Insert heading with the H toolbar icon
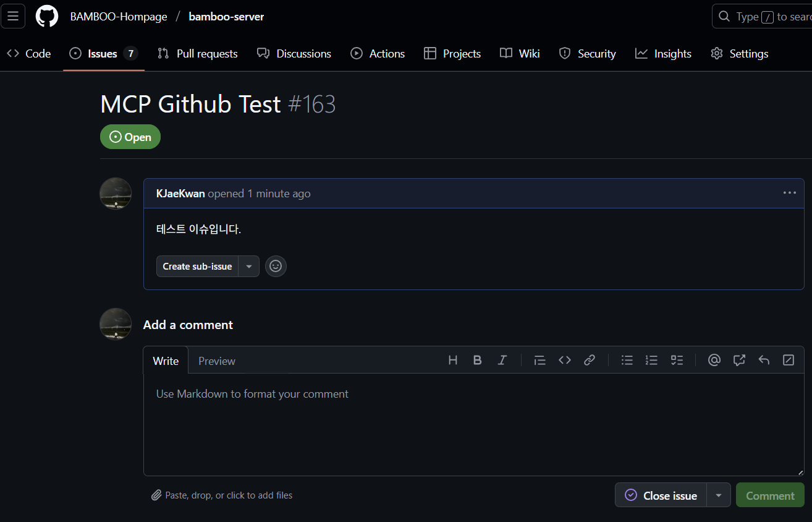This screenshot has width=812, height=522. pyautogui.click(x=453, y=360)
